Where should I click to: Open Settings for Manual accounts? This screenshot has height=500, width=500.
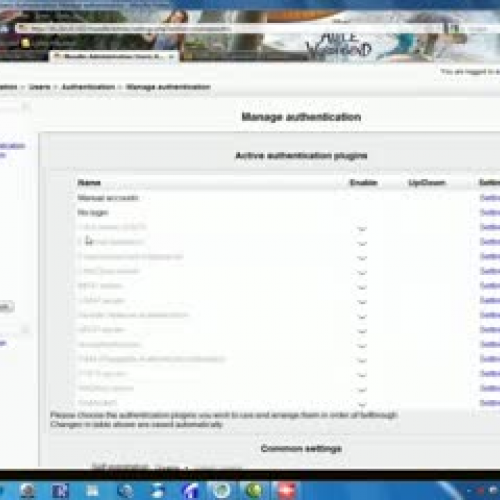[490, 198]
